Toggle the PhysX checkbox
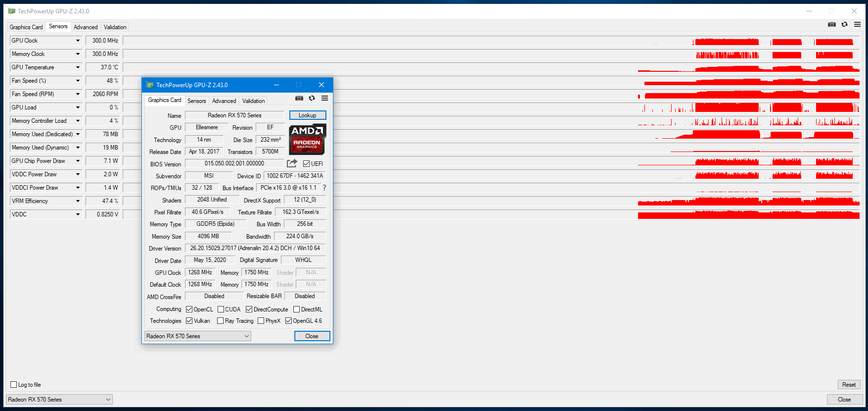868x411 pixels. (261, 321)
